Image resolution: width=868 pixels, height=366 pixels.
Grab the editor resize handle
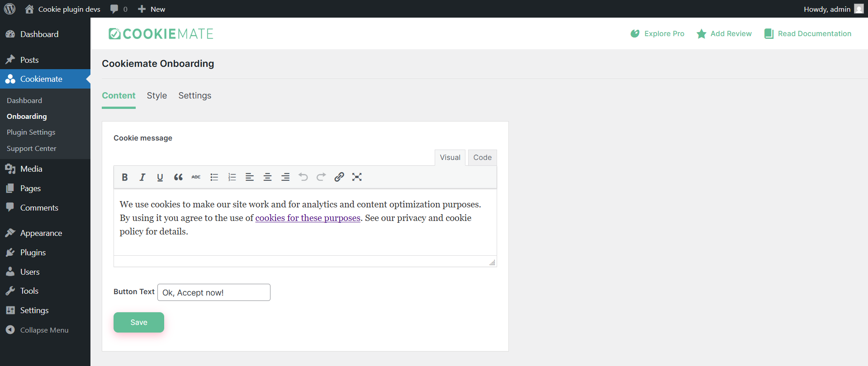click(x=492, y=263)
